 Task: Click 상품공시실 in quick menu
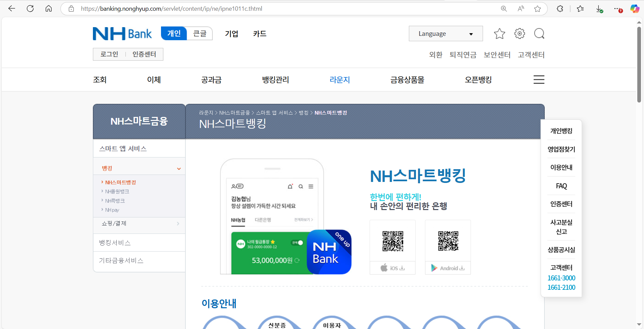click(561, 250)
